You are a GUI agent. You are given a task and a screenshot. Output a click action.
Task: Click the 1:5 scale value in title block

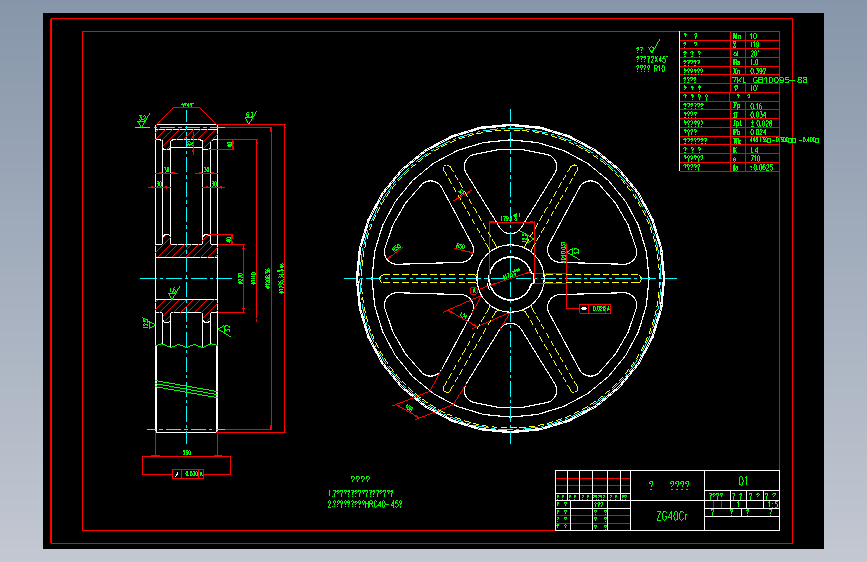tap(772, 504)
